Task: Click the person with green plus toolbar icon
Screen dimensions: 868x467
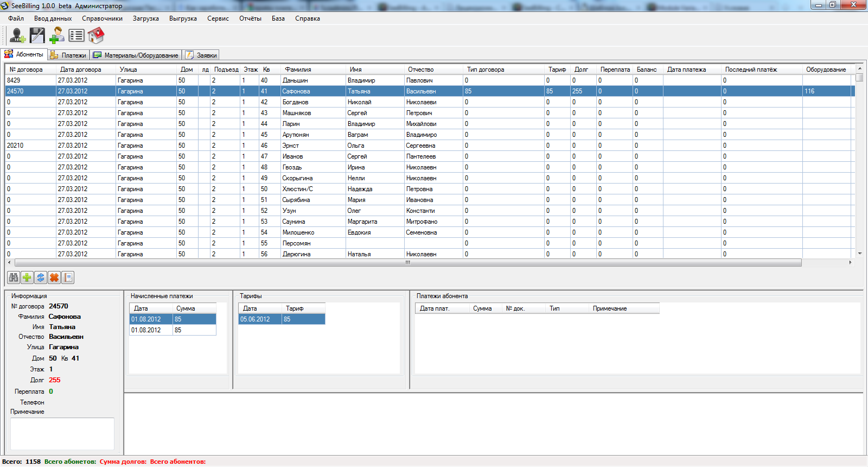Action: pos(56,36)
